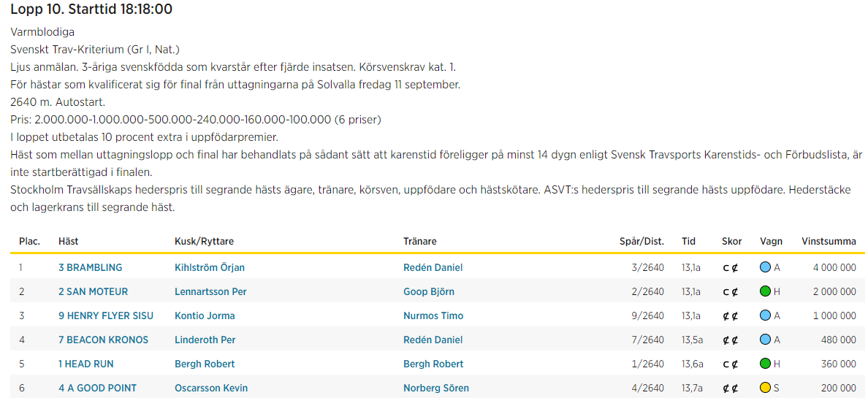Click the blue sulky circle for Beacon Kronos
This screenshot has height=398, width=868.
point(766,340)
